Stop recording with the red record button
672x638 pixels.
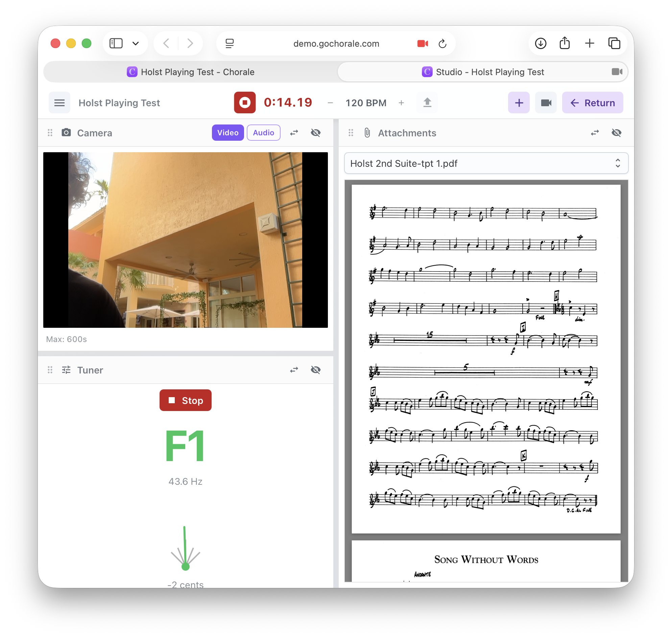[244, 102]
